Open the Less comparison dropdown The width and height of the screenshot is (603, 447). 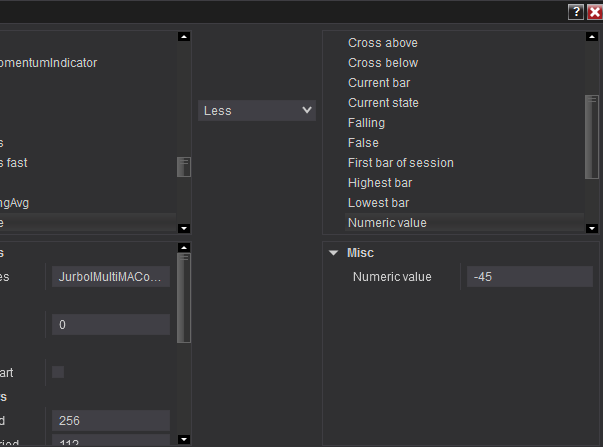point(257,111)
